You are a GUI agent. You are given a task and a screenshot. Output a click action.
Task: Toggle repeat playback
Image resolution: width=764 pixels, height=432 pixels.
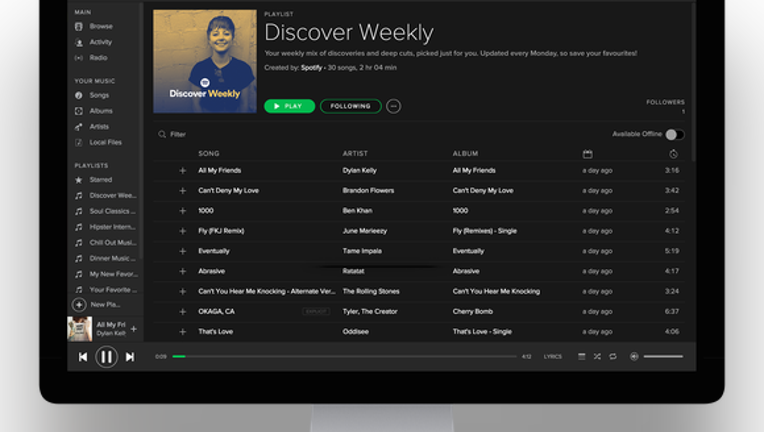tap(612, 357)
